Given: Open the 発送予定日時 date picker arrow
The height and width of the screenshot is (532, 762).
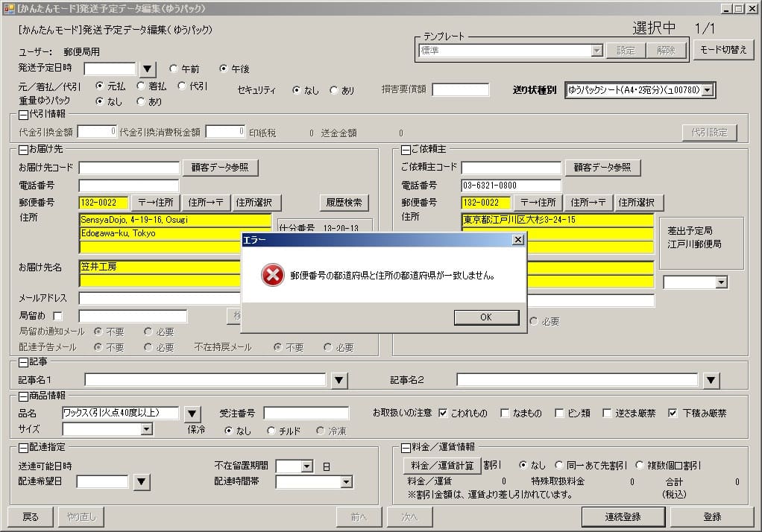Looking at the screenshot, I should (147, 69).
